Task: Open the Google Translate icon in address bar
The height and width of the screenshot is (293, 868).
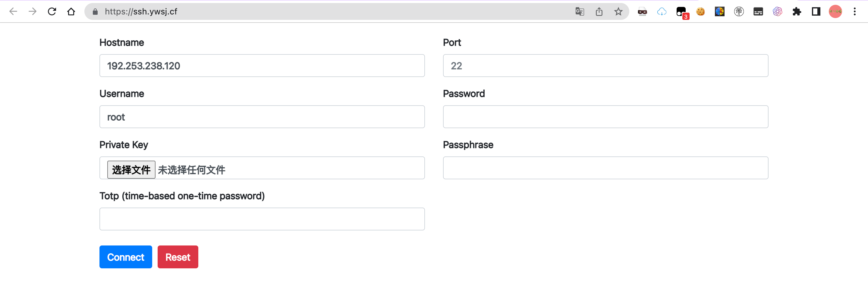Action: pos(580,11)
